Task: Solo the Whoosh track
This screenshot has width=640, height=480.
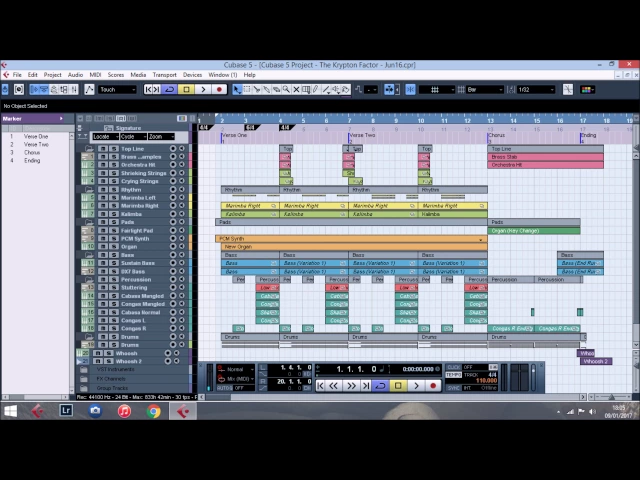Action: click(x=109, y=353)
